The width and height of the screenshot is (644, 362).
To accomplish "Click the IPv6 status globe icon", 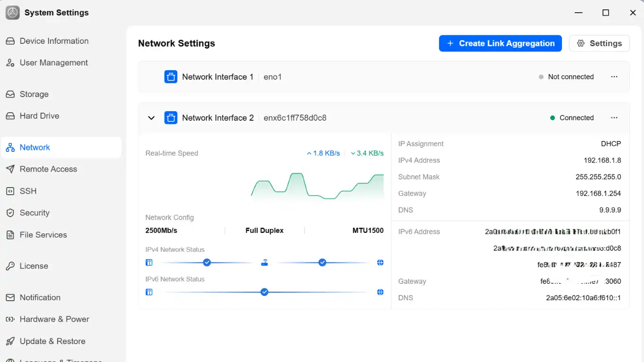I will click(x=380, y=292).
